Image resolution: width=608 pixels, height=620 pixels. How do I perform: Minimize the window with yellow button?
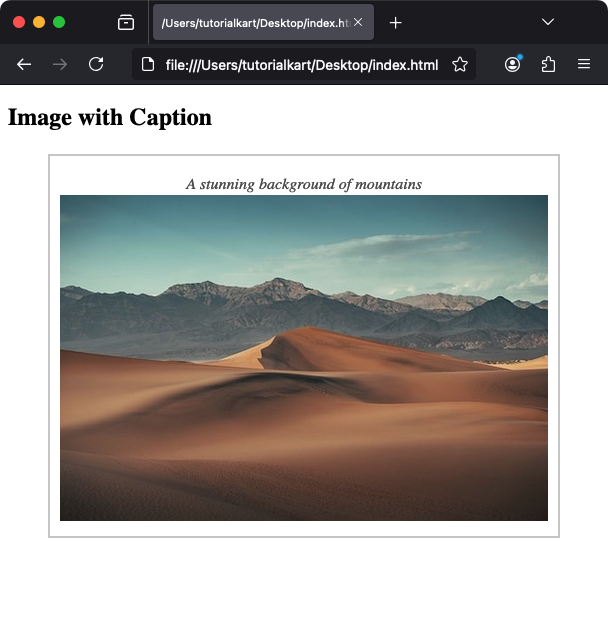(39, 22)
